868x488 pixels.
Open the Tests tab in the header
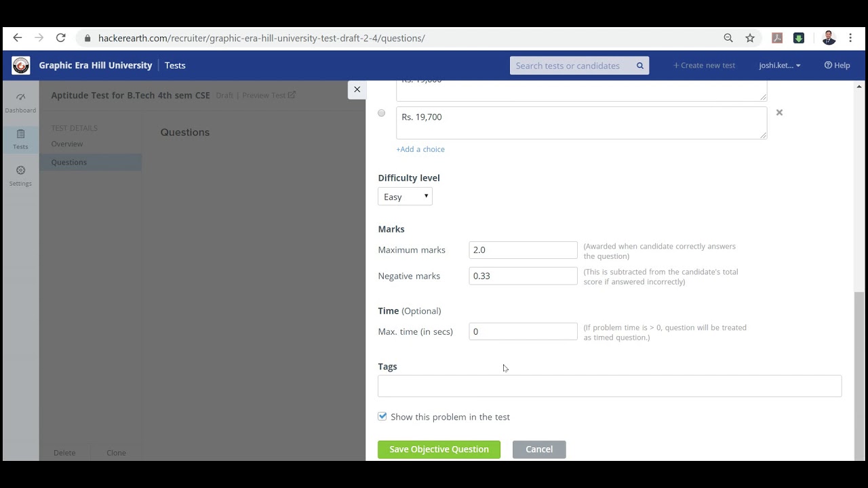coord(175,66)
